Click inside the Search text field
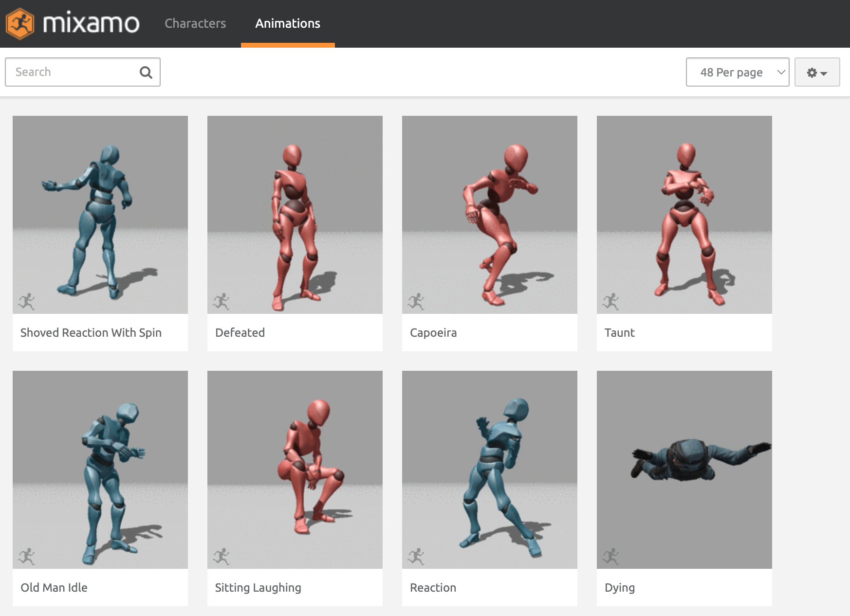 pos(73,72)
